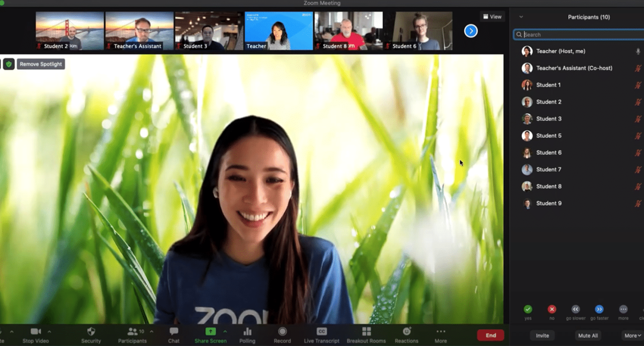Open the View menu
Viewport: 644px width, 346px height.
coord(492,17)
